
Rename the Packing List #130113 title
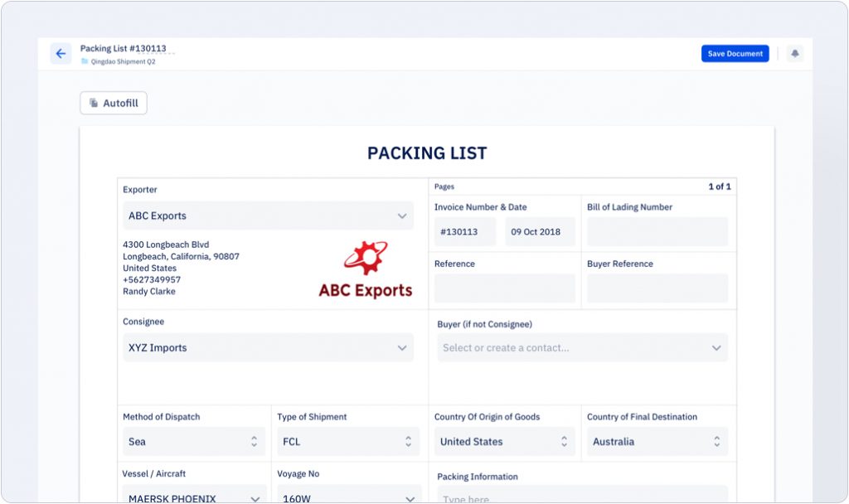[124, 48]
